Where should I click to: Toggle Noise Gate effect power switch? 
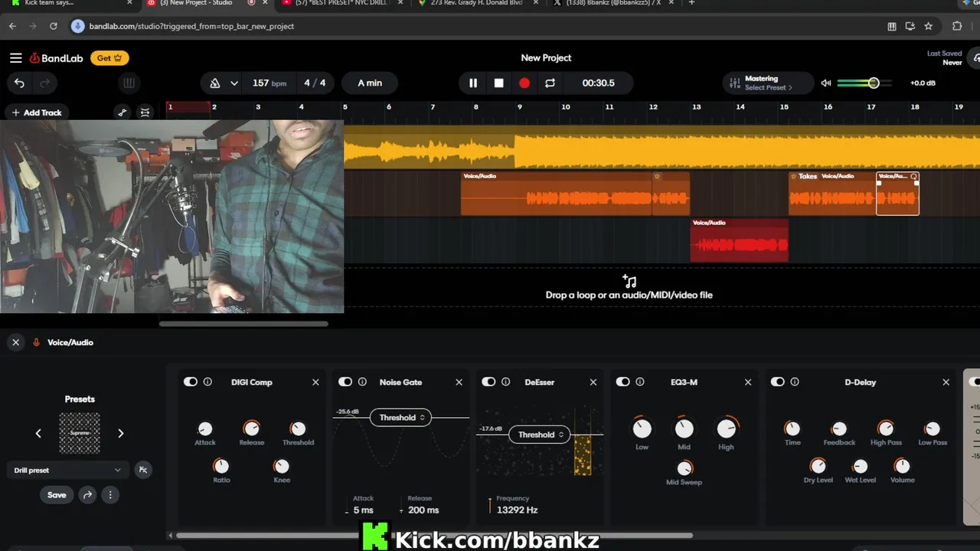coord(345,382)
